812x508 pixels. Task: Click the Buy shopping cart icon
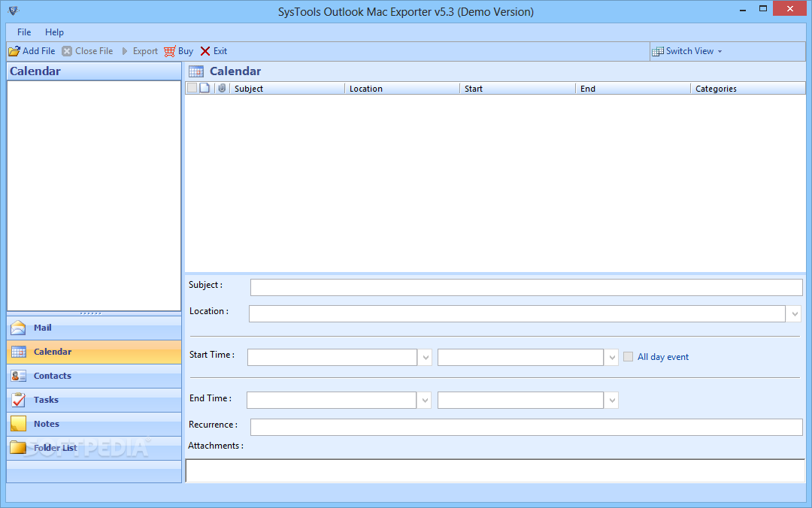(170, 51)
